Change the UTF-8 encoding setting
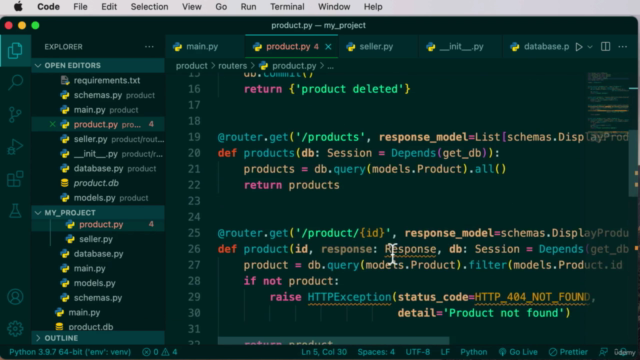The height and width of the screenshot is (360, 640). 418,352
